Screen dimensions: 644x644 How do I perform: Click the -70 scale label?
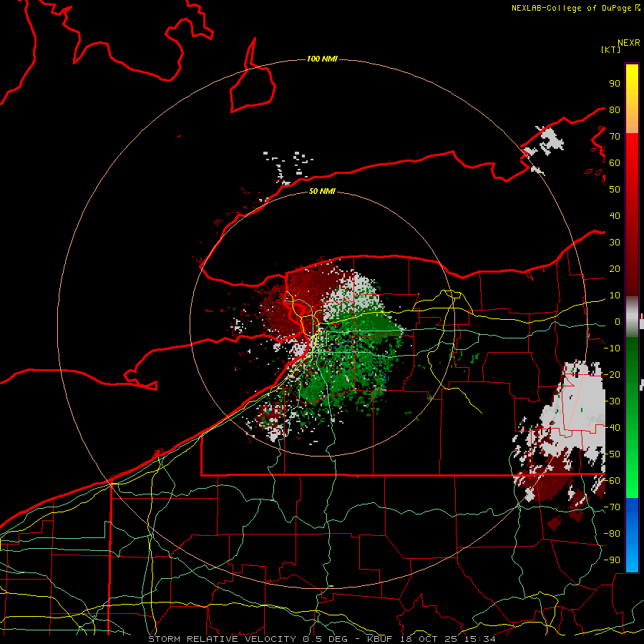612,507
